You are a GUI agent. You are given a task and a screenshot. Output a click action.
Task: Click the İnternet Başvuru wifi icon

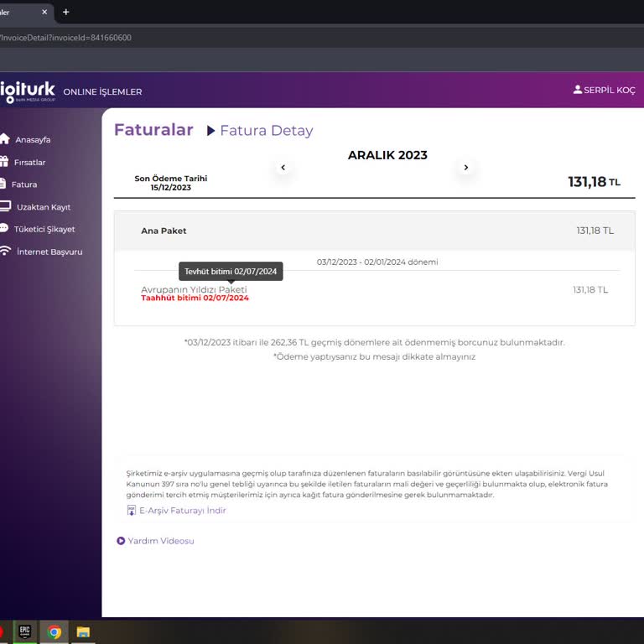(5, 251)
